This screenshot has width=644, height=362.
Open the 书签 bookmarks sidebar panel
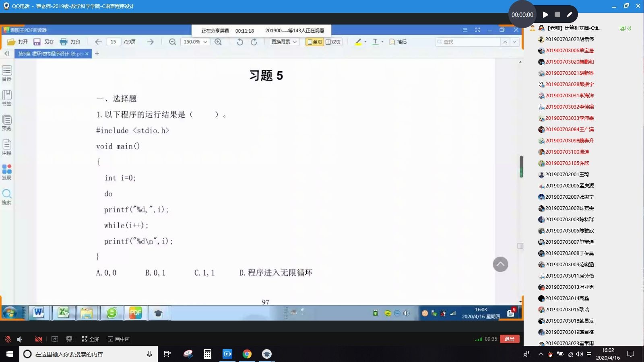click(6, 97)
